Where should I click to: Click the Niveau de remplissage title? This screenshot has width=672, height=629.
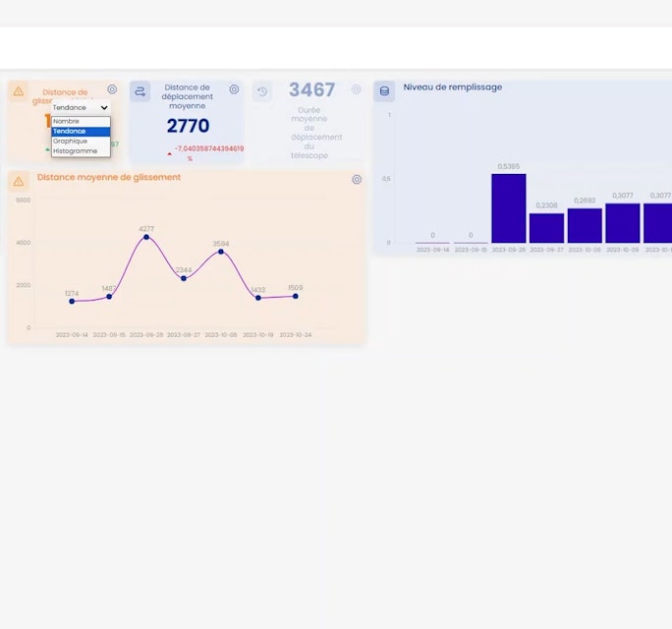pos(453,87)
